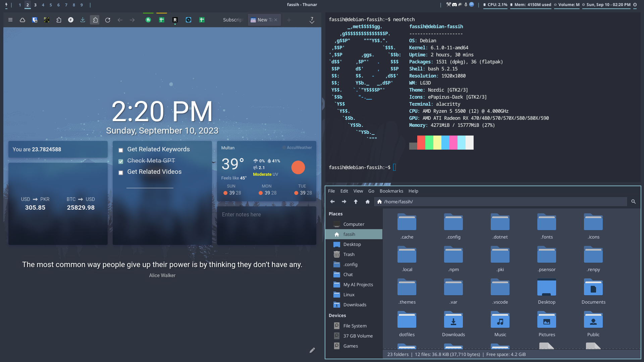This screenshot has height=362, width=644.
Task: Open the File menu in Thunar
Action: (x=331, y=191)
